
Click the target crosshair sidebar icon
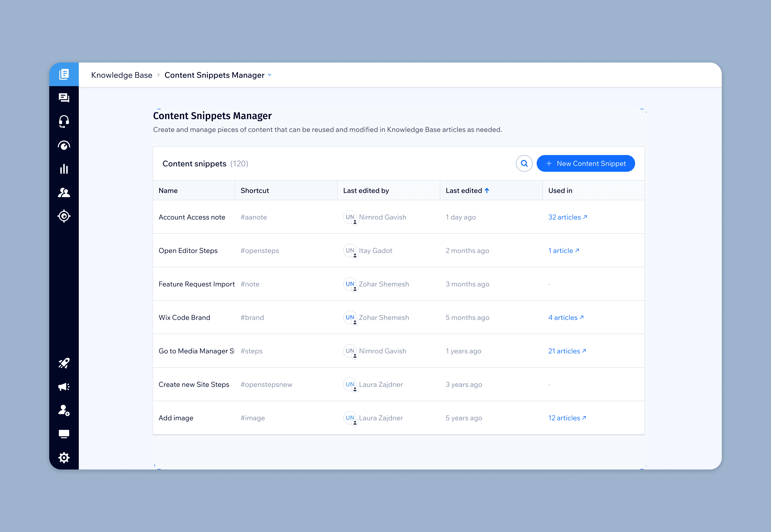tap(64, 216)
